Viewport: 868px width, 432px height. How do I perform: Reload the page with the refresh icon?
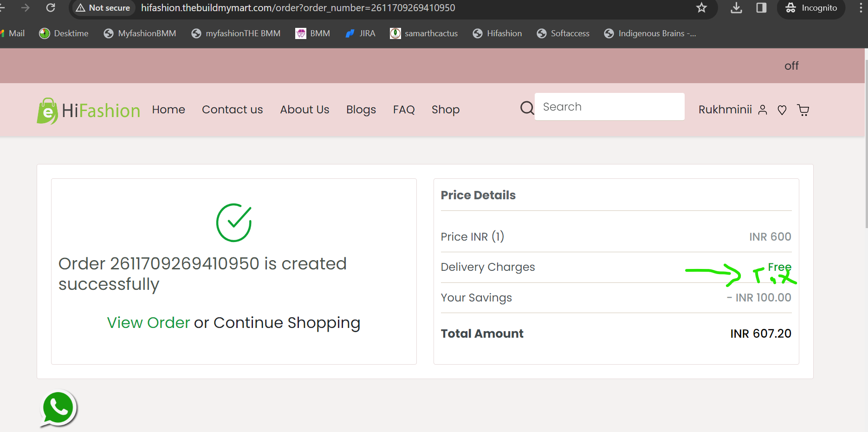pos(51,8)
